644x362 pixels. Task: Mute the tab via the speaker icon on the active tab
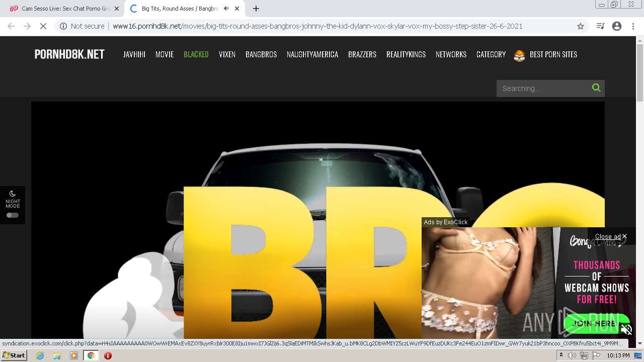click(x=226, y=9)
